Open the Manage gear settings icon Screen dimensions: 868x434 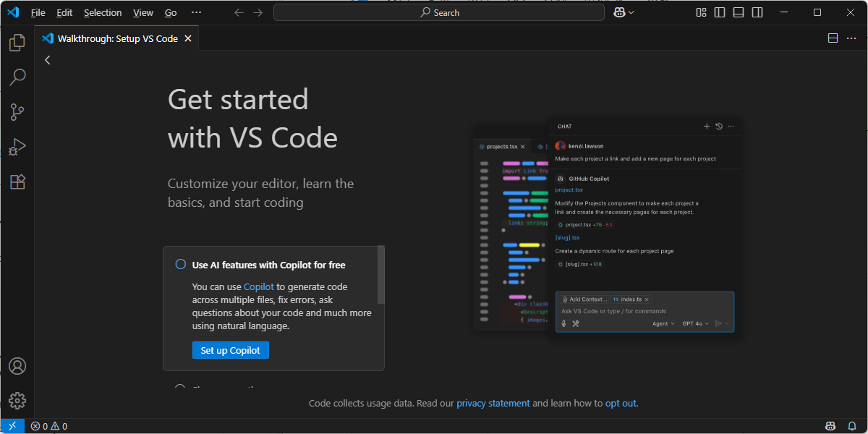[x=17, y=400]
